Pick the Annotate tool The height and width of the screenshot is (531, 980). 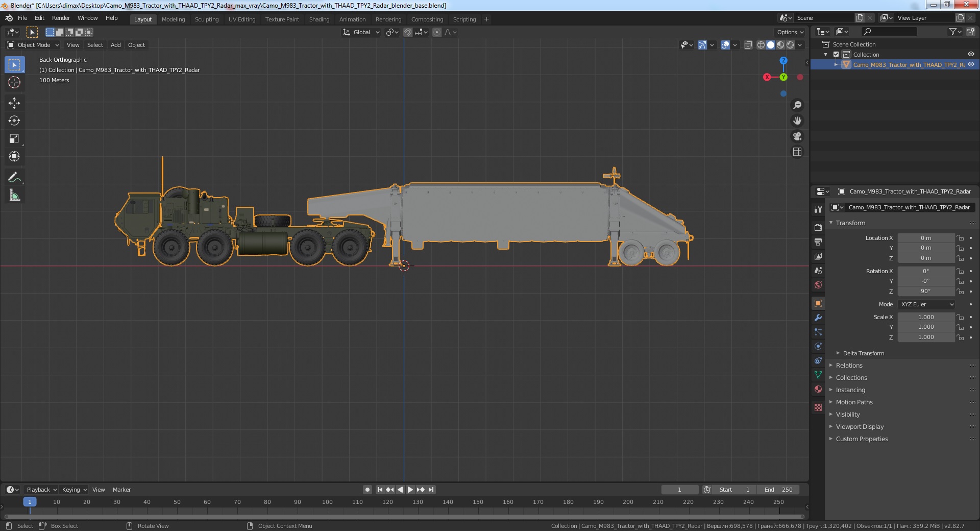point(14,178)
